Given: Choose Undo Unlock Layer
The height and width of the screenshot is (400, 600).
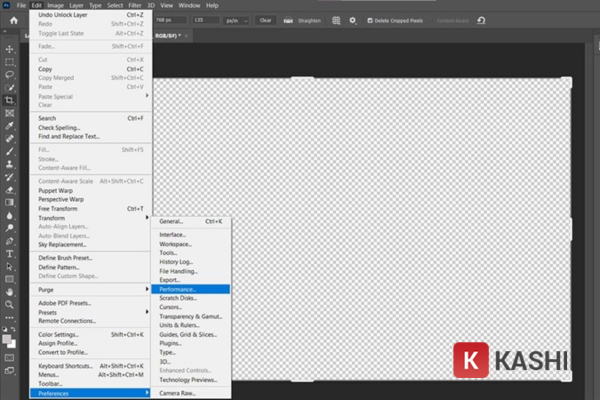Looking at the screenshot, I should click(90, 15).
